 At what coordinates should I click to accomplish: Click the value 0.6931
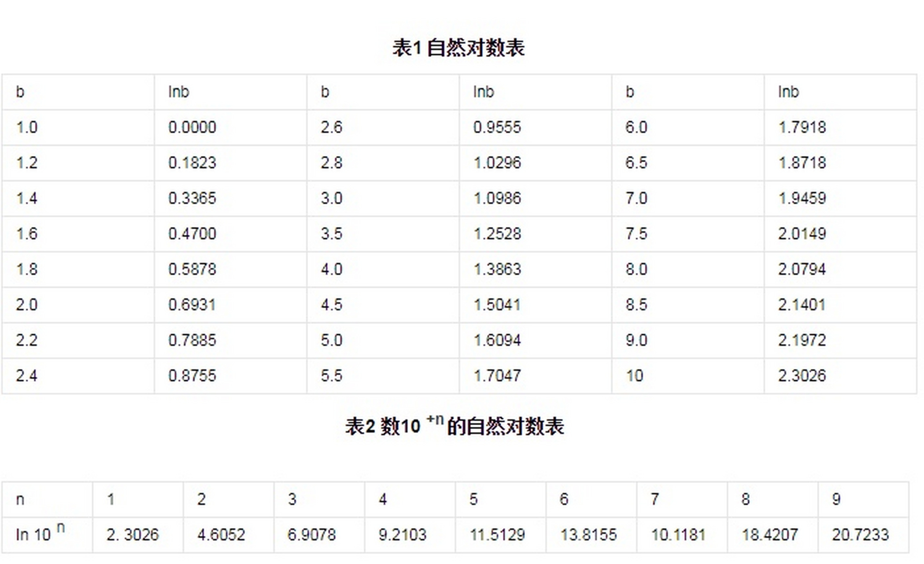pos(192,305)
